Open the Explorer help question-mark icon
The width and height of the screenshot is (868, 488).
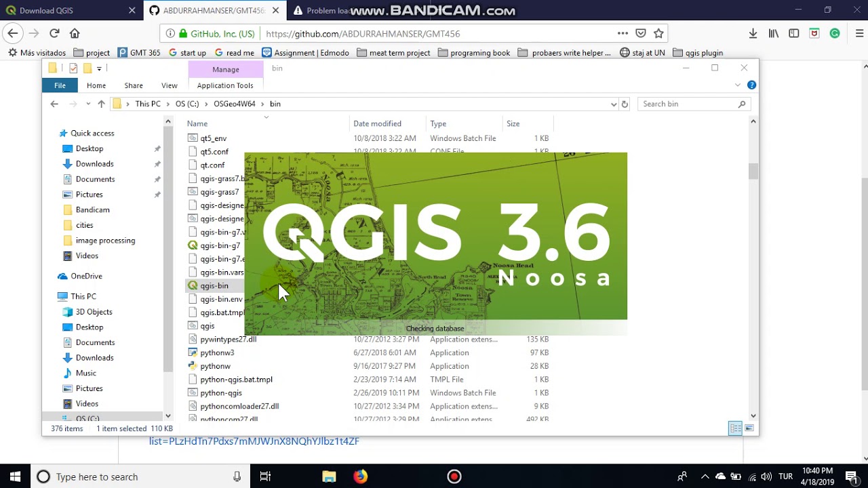click(751, 85)
